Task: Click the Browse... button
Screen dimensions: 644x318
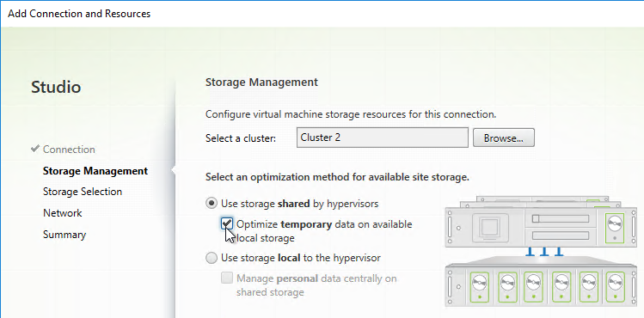Action: (x=504, y=138)
